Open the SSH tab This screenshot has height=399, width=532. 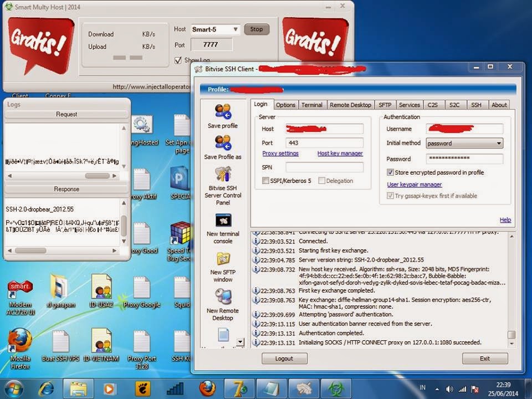pyautogui.click(x=476, y=105)
